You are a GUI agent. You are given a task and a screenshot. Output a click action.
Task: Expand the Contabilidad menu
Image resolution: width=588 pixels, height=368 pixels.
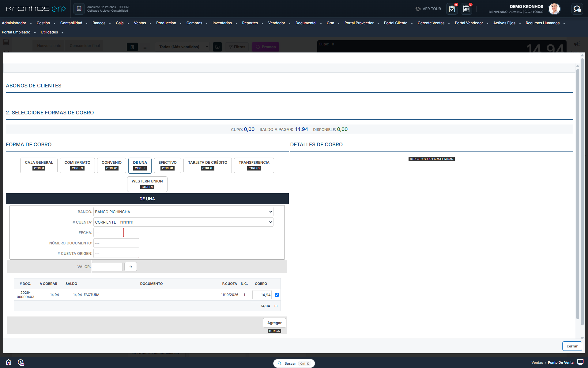click(74, 23)
